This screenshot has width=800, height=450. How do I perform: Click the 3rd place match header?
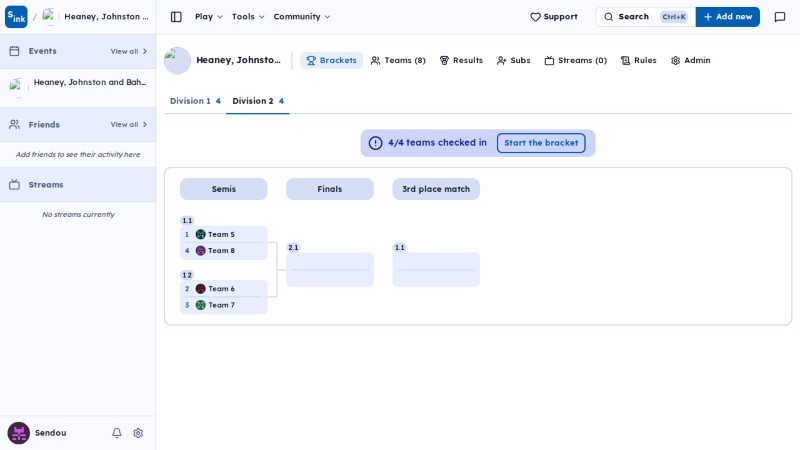click(x=436, y=189)
